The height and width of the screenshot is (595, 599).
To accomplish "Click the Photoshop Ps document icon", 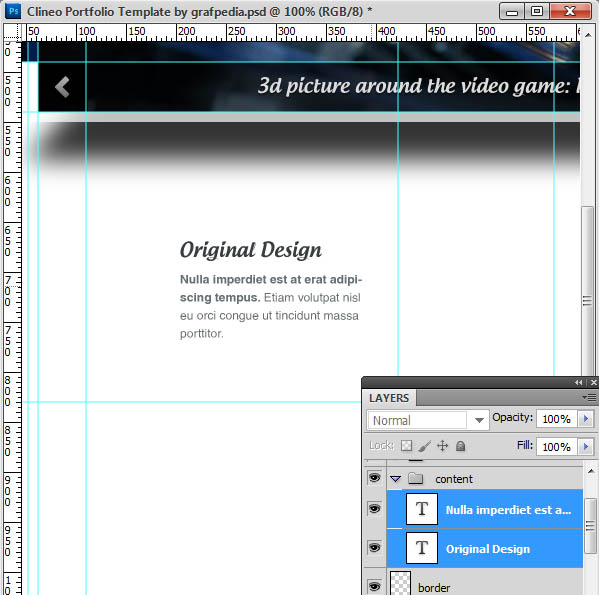I will click(x=13, y=11).
